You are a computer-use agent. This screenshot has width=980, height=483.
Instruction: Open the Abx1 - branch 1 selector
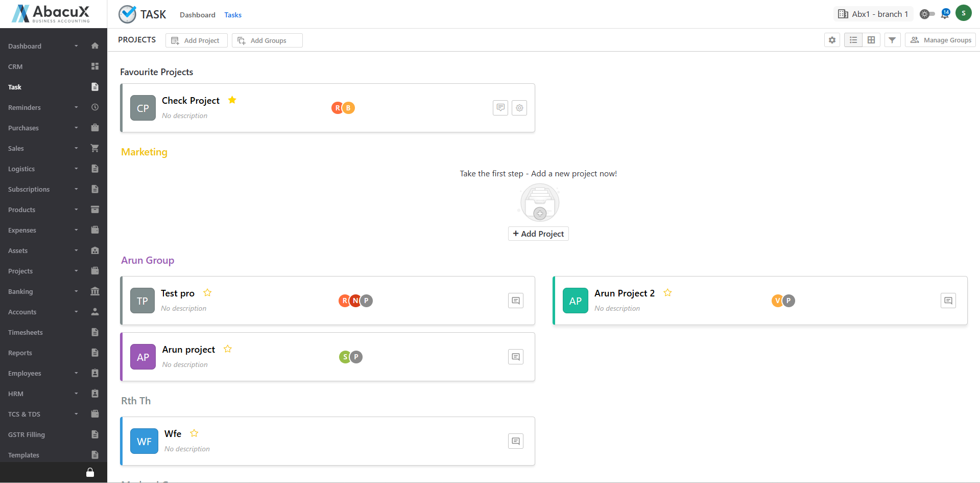point(873,14)
